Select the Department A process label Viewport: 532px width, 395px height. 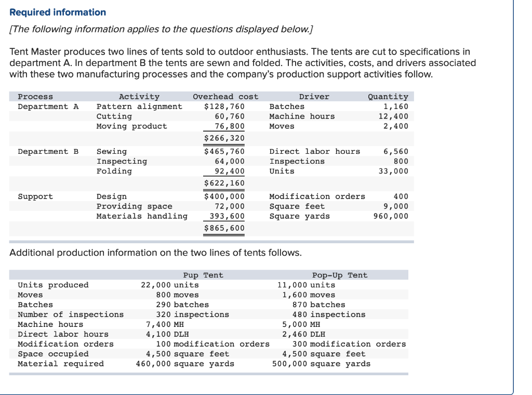pos(47,107)
